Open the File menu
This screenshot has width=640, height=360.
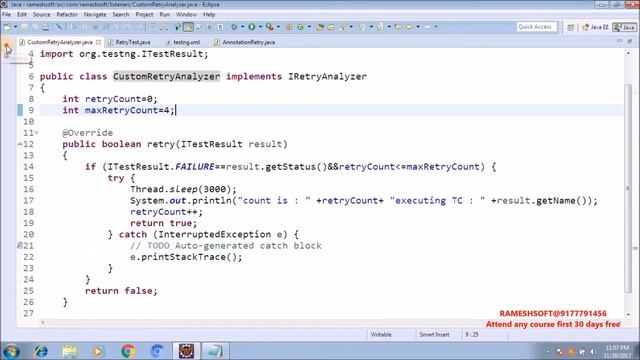point(7,14)
